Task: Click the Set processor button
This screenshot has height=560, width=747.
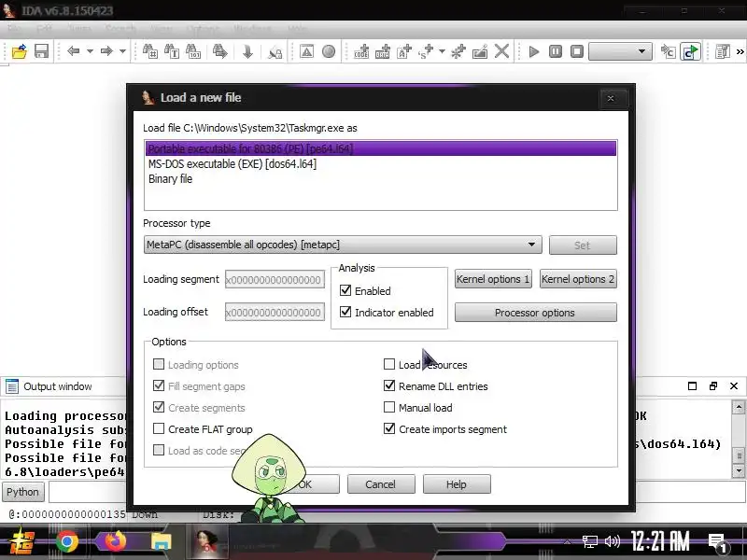Action: pyautogui.click(x=582, y=245)
